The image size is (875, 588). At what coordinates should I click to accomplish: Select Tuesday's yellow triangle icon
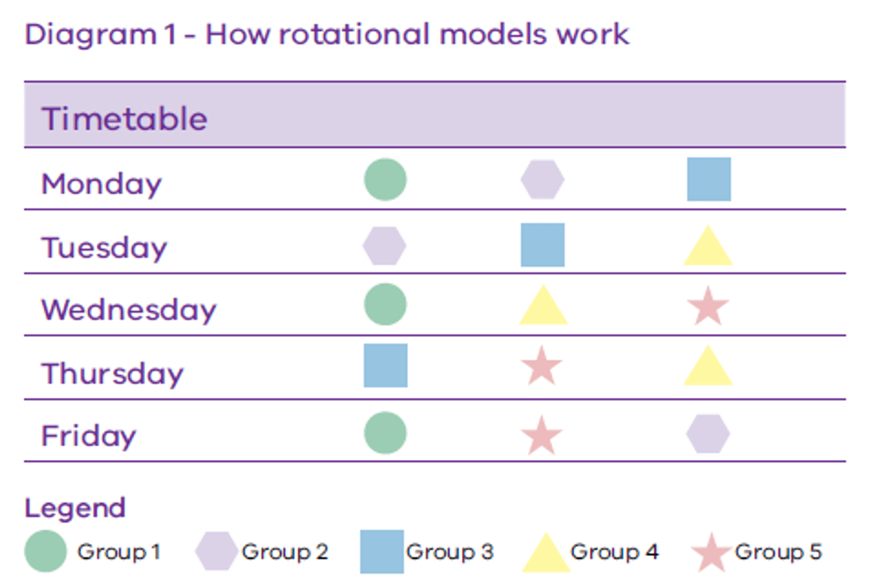(708, 245)
